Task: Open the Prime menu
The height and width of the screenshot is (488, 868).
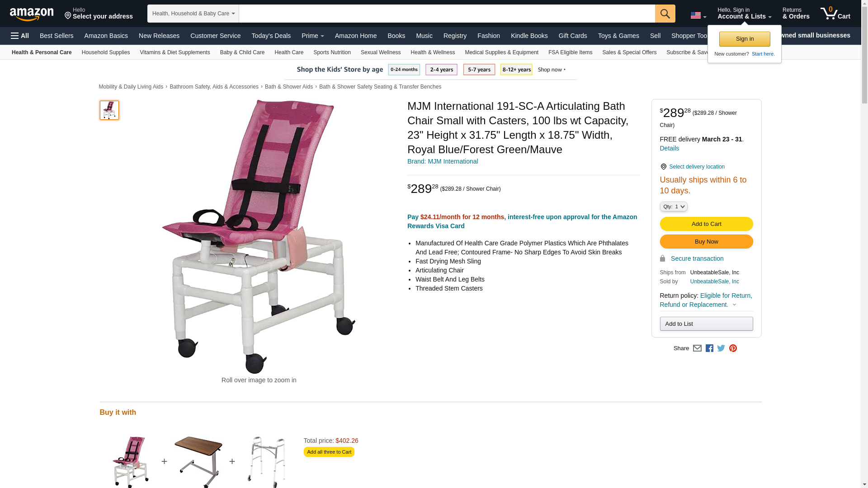Action: (312, 36)
